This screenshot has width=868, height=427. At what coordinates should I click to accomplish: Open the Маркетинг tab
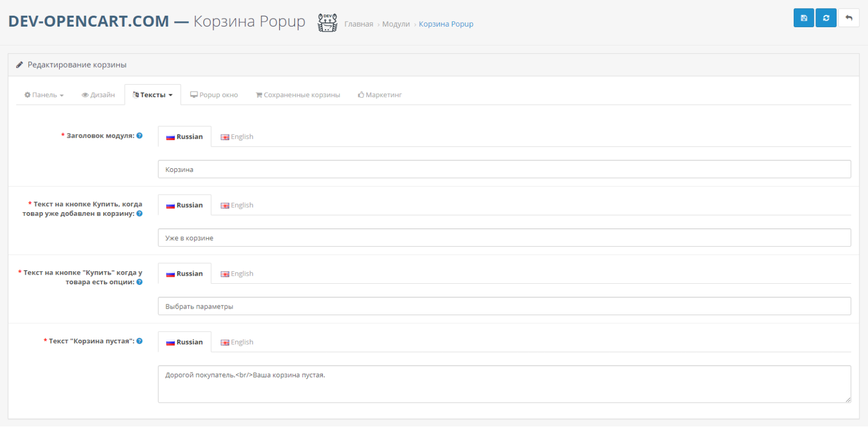[380, 95]
